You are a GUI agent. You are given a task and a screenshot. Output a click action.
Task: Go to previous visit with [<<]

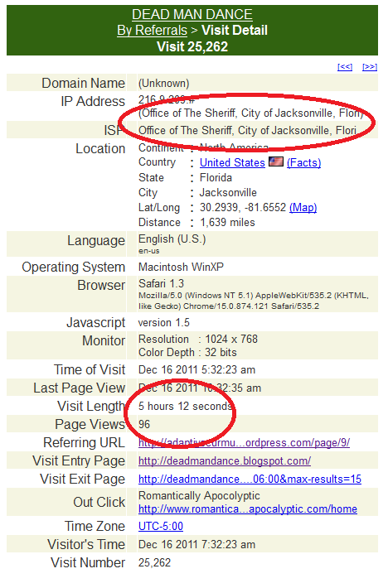344,67
